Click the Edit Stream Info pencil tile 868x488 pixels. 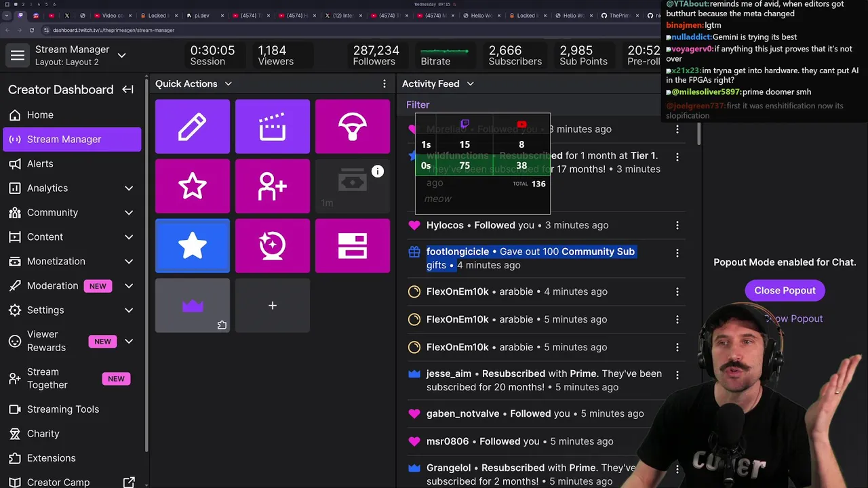(193, 127)
